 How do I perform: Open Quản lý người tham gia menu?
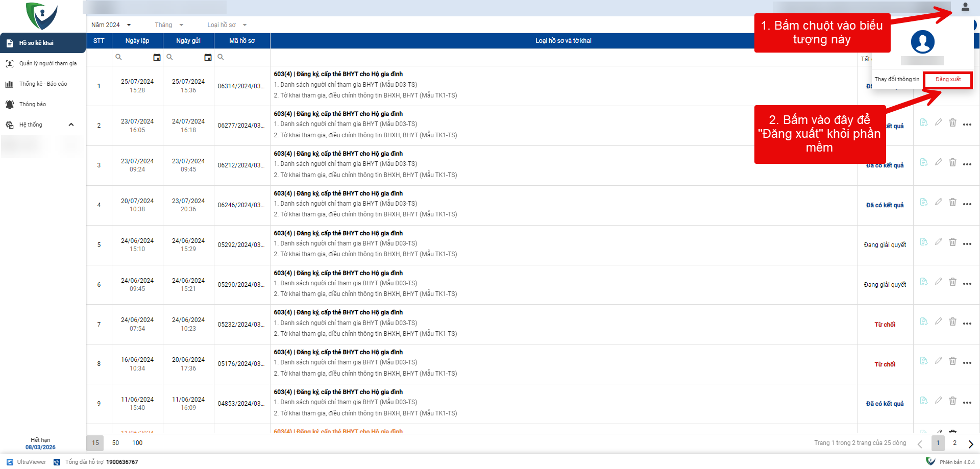47,64
